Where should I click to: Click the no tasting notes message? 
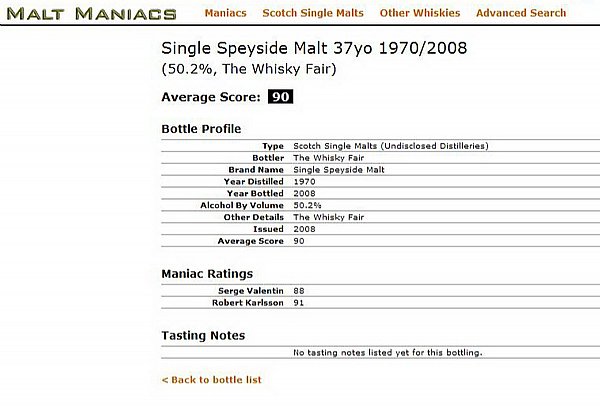[x=388, y=353]
